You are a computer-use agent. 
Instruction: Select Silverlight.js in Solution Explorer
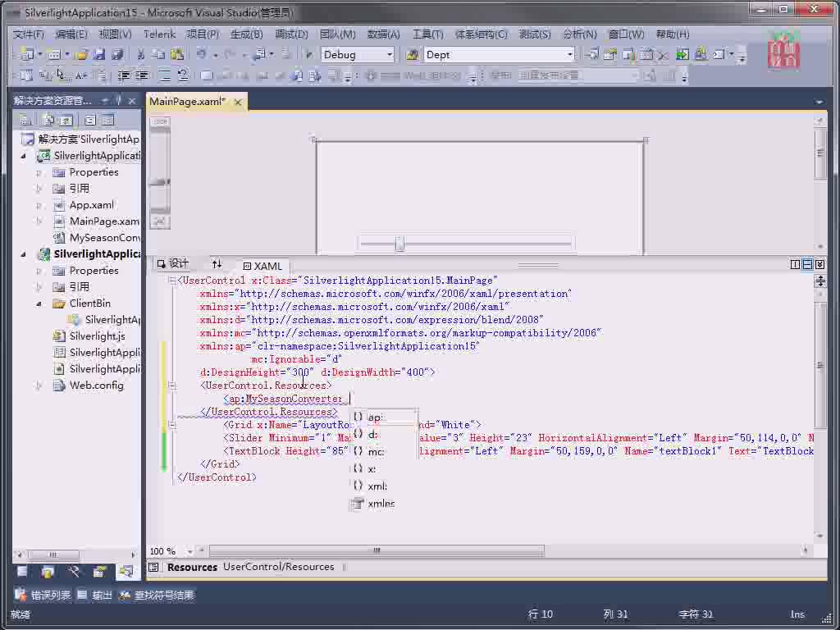89,336
